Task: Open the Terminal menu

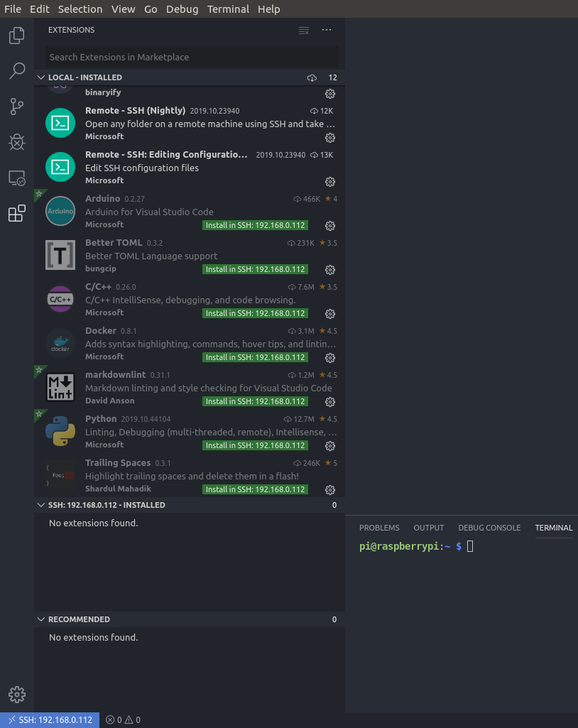Action: 228,9
